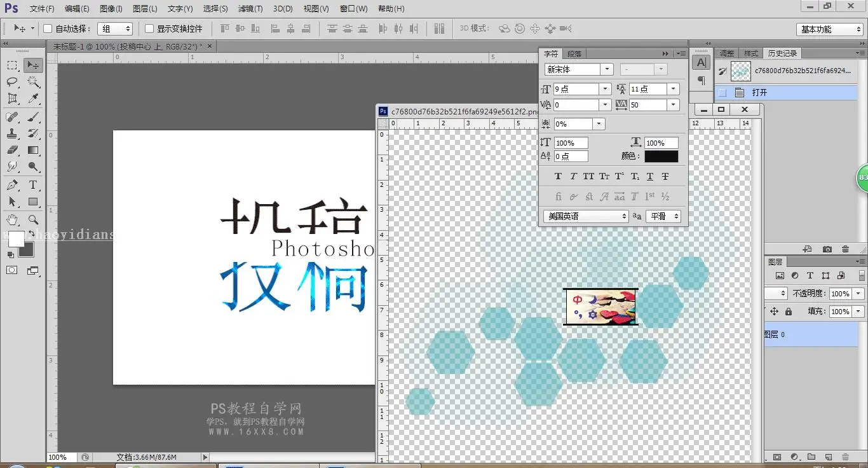
Task: Select the Spot Healing Brush tool
Action: 12,117
